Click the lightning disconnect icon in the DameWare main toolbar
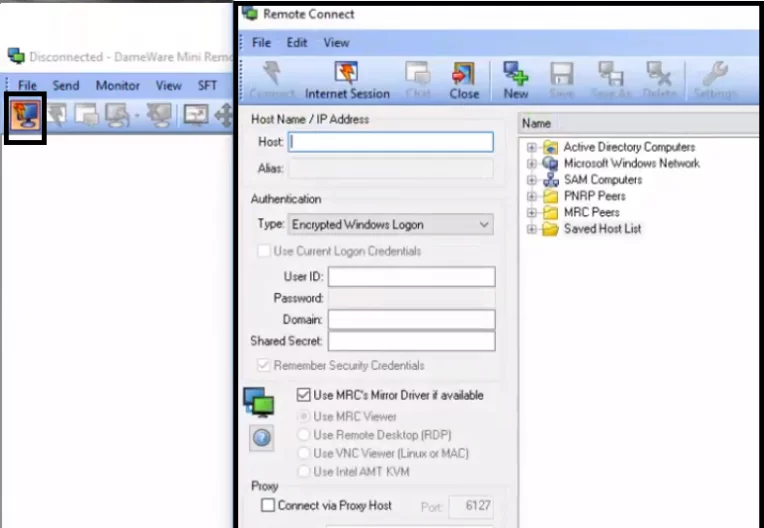The image size is (764, 528). coord(57,116)
